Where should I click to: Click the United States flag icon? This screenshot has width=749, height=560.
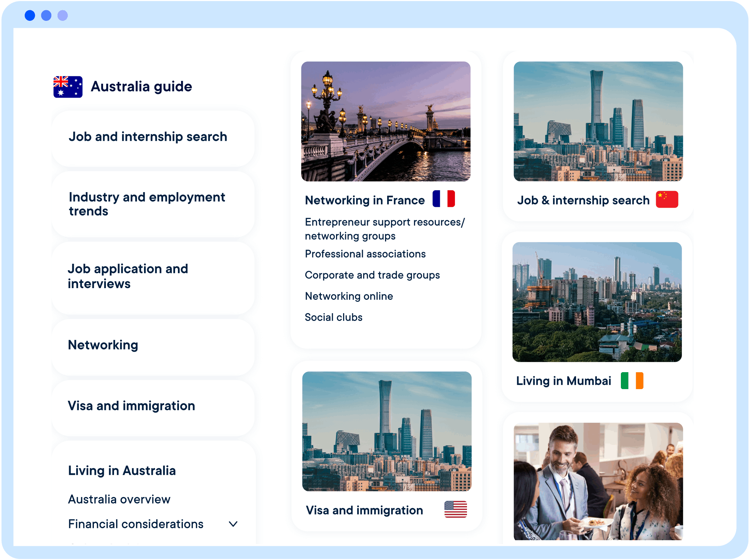pos(455,509)
